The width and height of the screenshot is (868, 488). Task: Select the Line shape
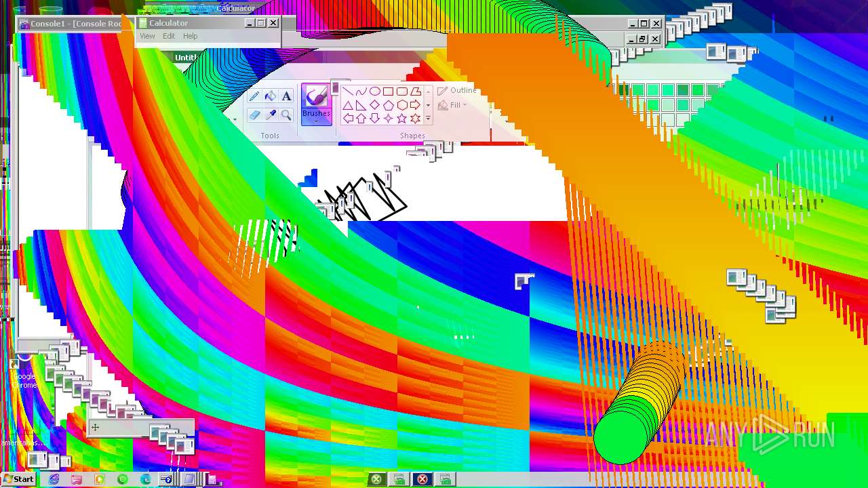click(347, 91)
